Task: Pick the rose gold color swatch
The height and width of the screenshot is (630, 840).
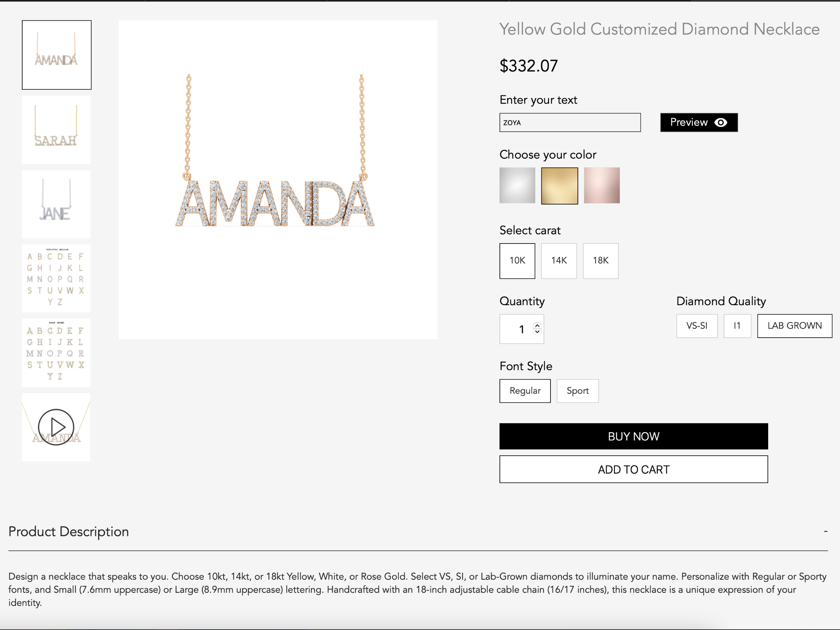Action: [x=602, y=186]
